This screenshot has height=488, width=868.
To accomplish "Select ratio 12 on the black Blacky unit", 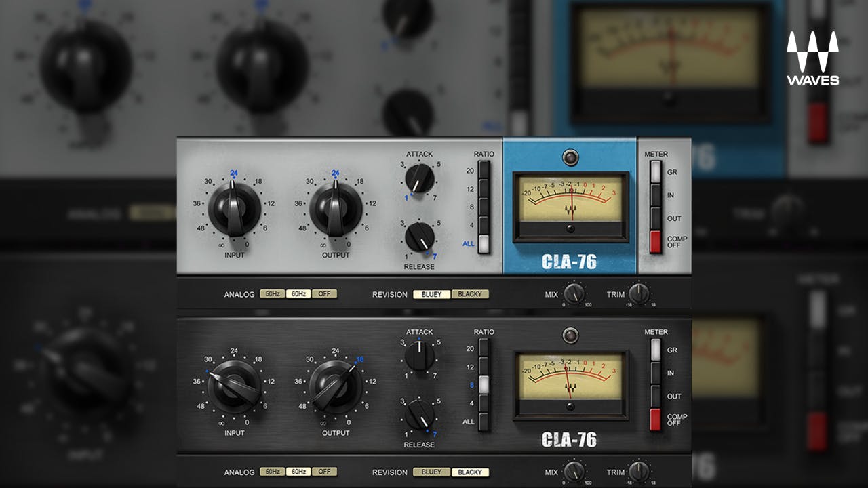I will (x=484, y=366).
